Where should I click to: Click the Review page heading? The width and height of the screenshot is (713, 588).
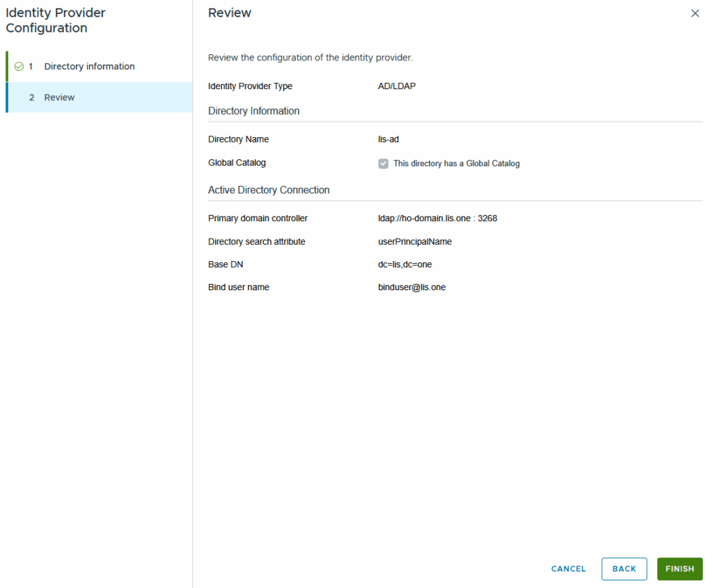coord(230,13)
